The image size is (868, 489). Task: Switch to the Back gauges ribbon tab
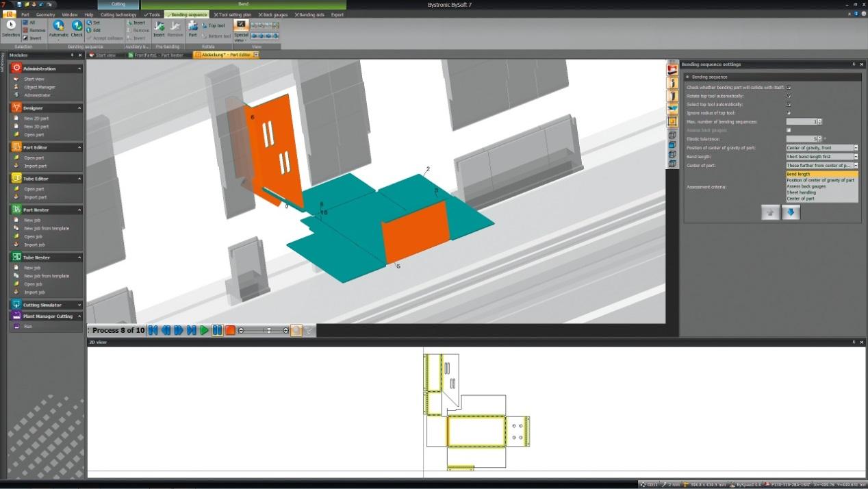point(274,14)
